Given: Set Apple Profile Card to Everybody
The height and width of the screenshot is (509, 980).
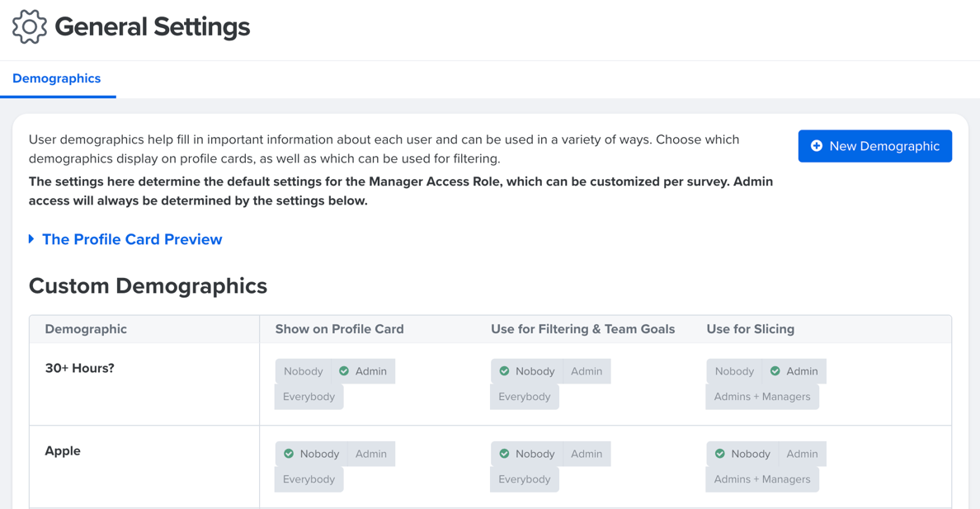Looking at the screenshot, I should [309, 479].
